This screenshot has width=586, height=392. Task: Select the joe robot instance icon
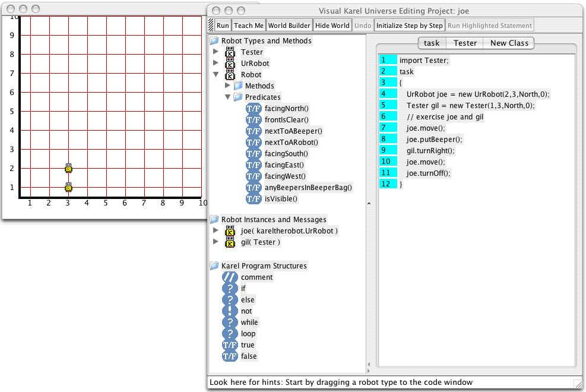[x=230, y=231]
